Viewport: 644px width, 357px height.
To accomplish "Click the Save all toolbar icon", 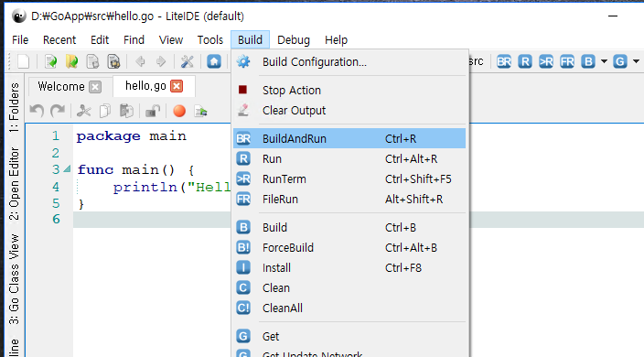I will click(x=113, y=61).
